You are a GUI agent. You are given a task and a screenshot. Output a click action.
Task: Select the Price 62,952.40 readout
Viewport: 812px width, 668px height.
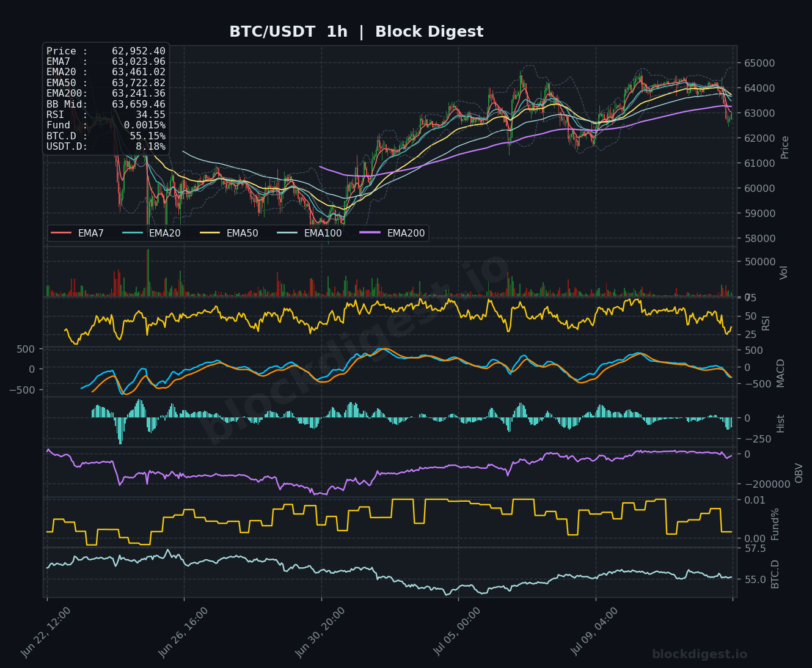tap(106, 51)
